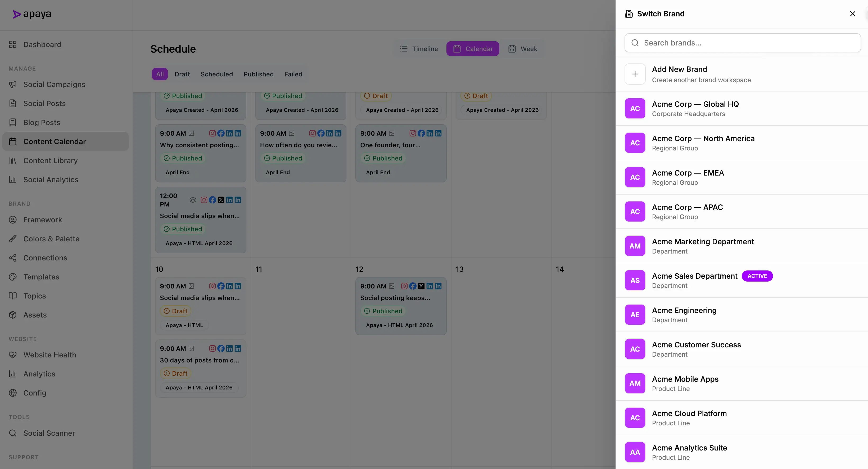Open the 'Why consistent posting...' post card
Screen dimensions: 868x469
click(201, 153)
